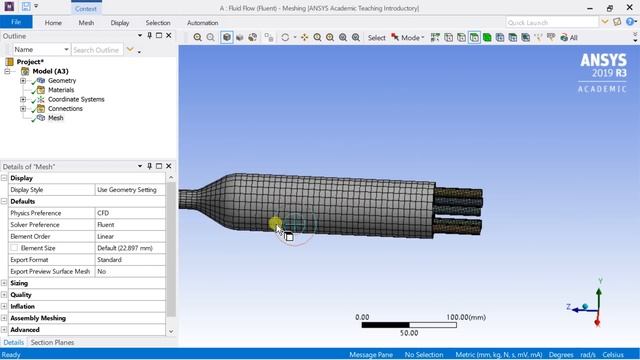Click the Zoom In magnifier icon
640x360 pixels.
(x=198, y=38)
